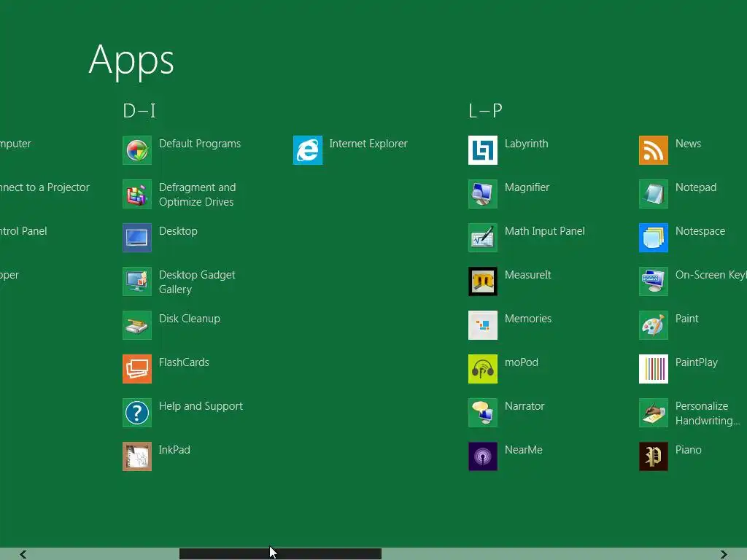Click the "Internet Explorer" label

(x=368, y=144)
